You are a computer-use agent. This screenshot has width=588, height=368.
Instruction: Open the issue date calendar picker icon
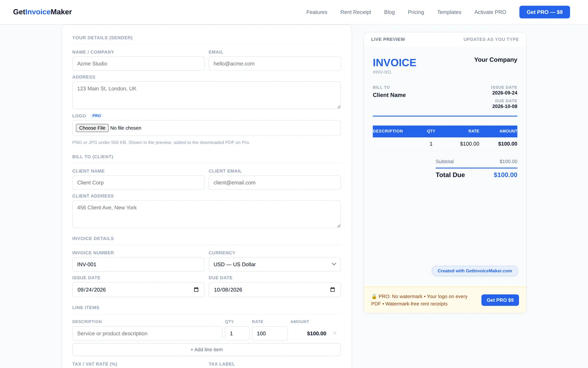click(196, 290)
